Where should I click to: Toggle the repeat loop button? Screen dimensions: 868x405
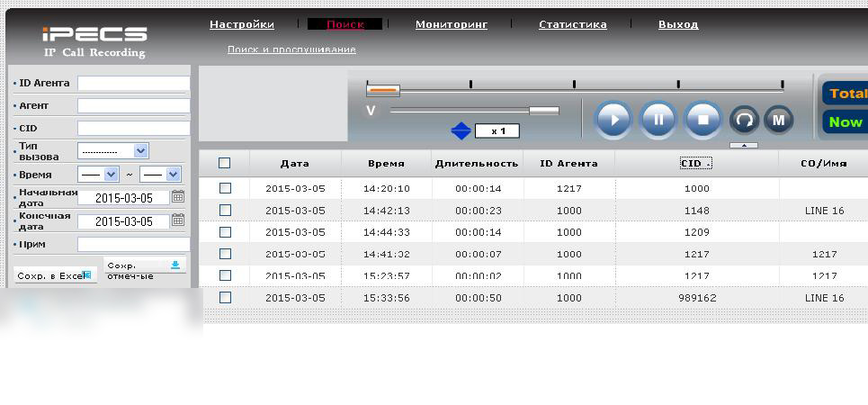[x=744, y=120]
